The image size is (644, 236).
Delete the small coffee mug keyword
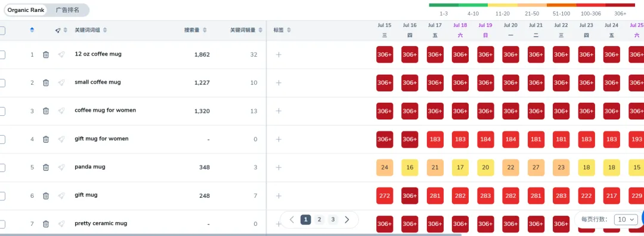click(x=46, y=83)
